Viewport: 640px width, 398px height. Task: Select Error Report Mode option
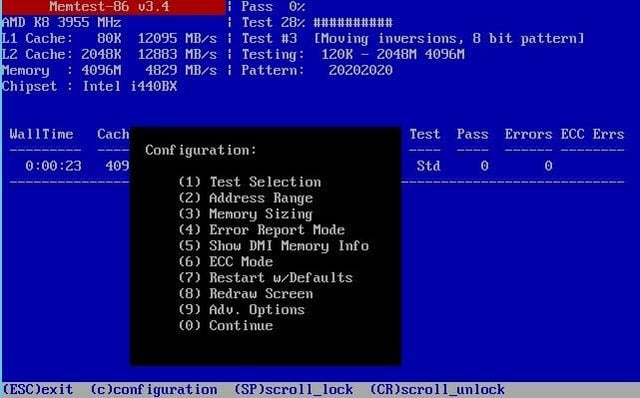261,230
